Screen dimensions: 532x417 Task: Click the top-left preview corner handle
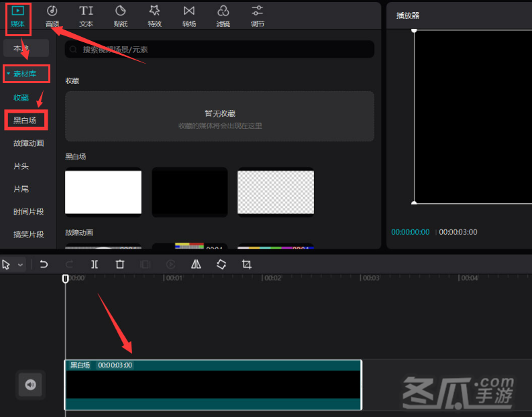coord(414,31)
